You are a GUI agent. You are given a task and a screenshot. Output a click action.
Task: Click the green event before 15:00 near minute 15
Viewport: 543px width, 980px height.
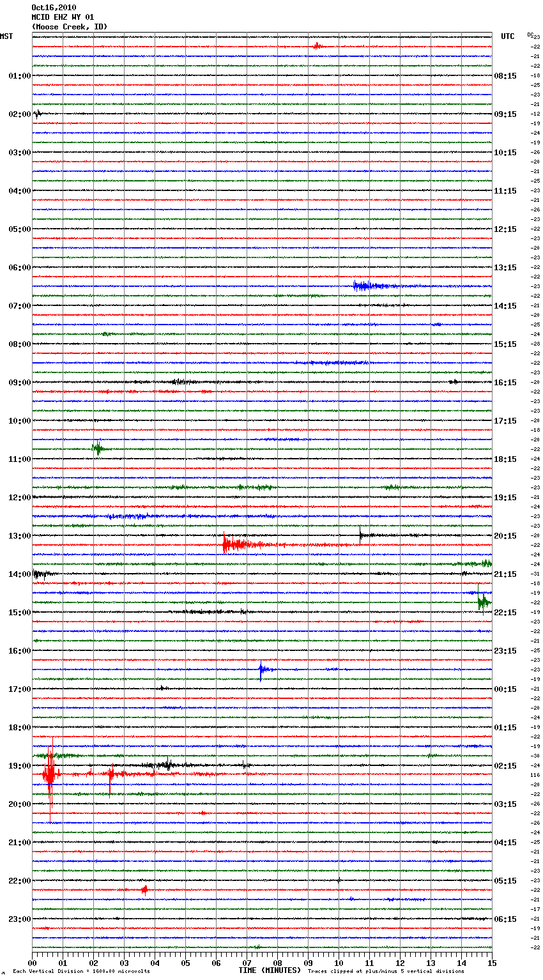(x=483, y=601)
